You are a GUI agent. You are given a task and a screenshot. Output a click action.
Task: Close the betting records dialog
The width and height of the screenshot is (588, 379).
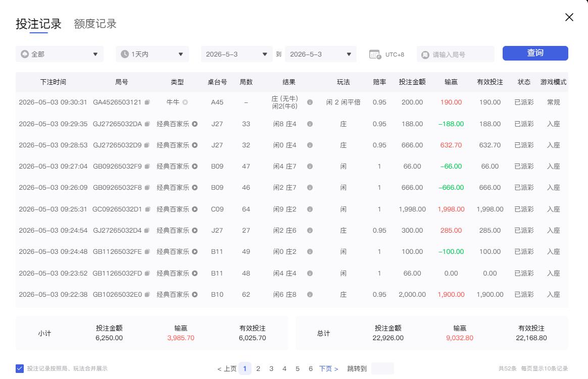point(569,17)
